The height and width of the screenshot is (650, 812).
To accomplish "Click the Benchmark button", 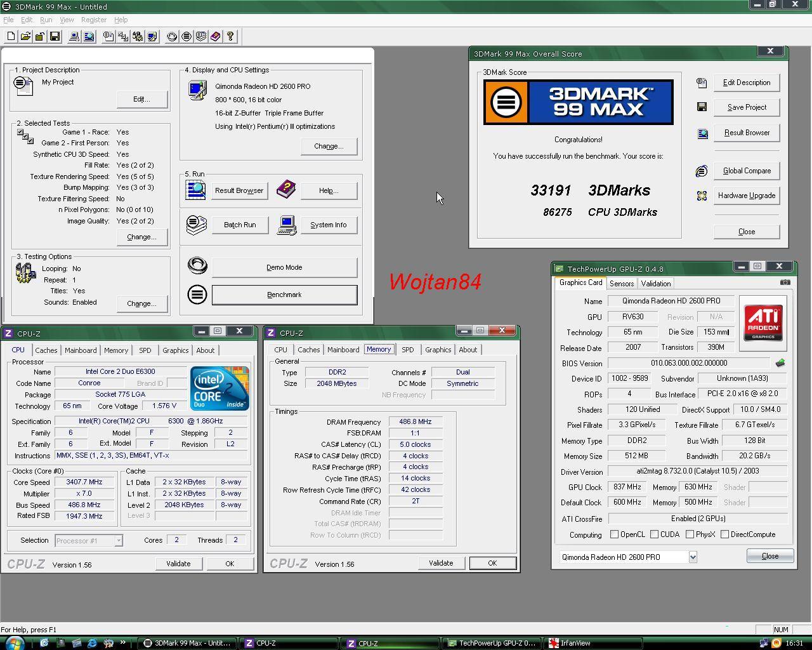I will pyautogui.click(x=284, y=295).
